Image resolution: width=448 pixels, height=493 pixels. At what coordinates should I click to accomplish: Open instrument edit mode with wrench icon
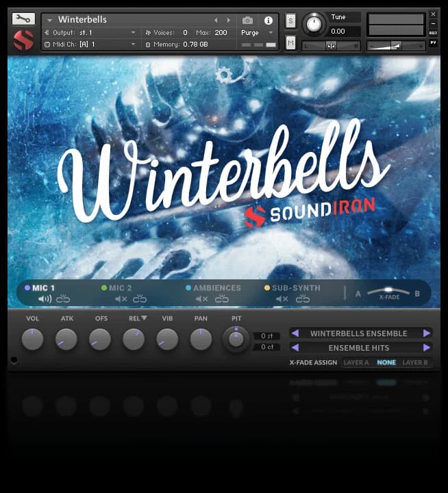pyautogui.click(x=23, y=19)
